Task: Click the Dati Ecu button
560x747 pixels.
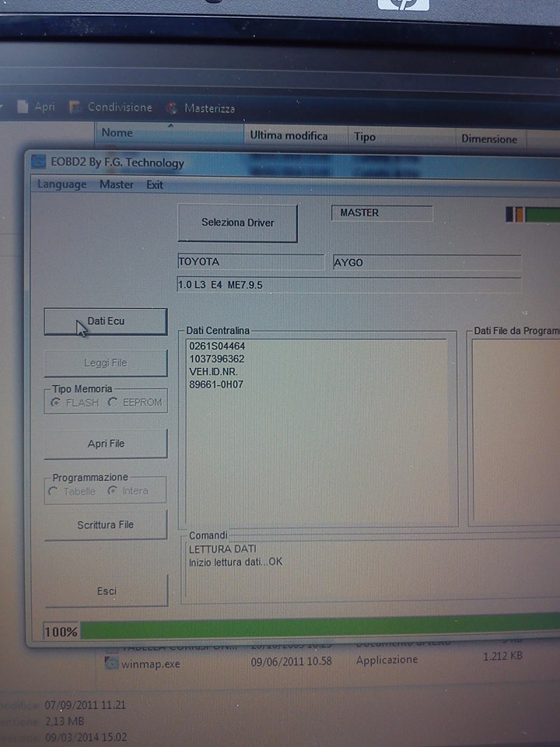Action: (106, 321)
